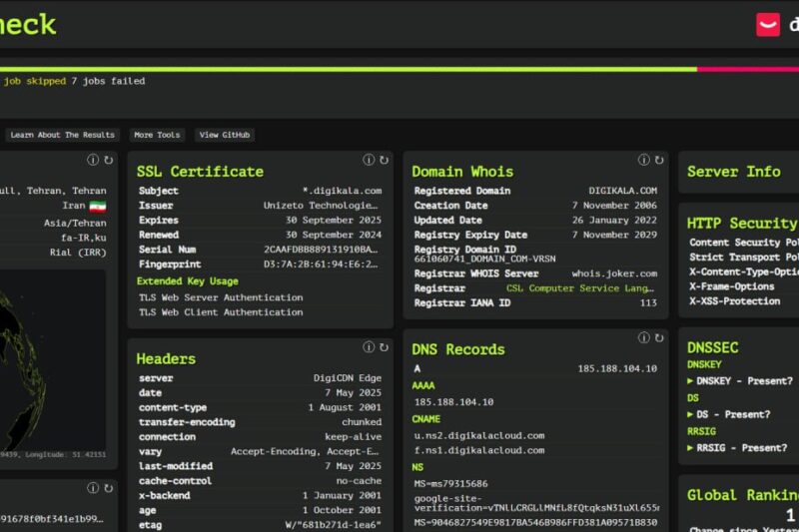Refresh the Headers card
Image resolution: width=799 pixels, height=532 pixels.
[x=384, y=347]
